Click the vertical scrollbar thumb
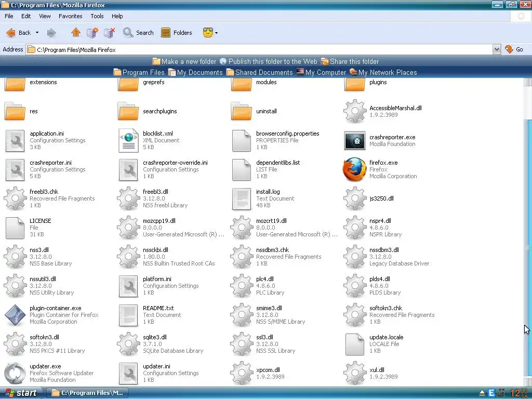The image size is (532, 399). click(x=528, y=248)
